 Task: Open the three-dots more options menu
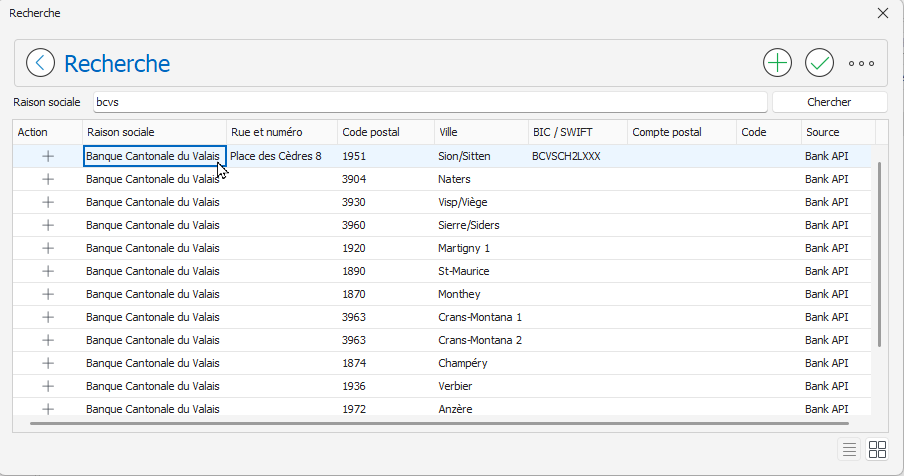861,63
